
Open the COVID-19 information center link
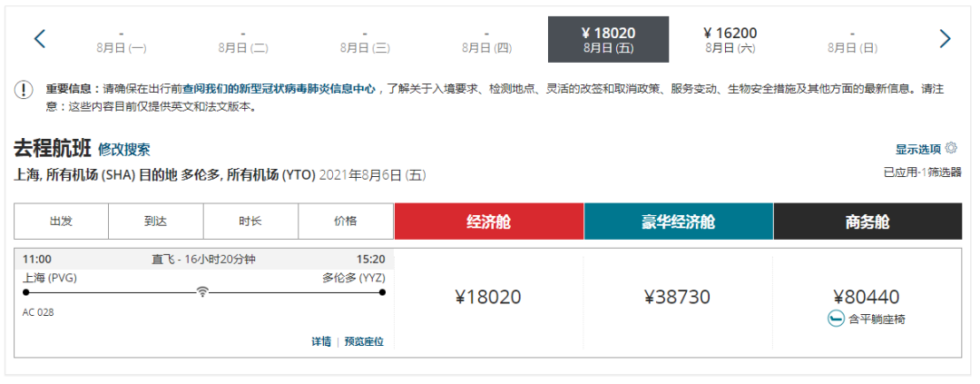click(279, 90)
